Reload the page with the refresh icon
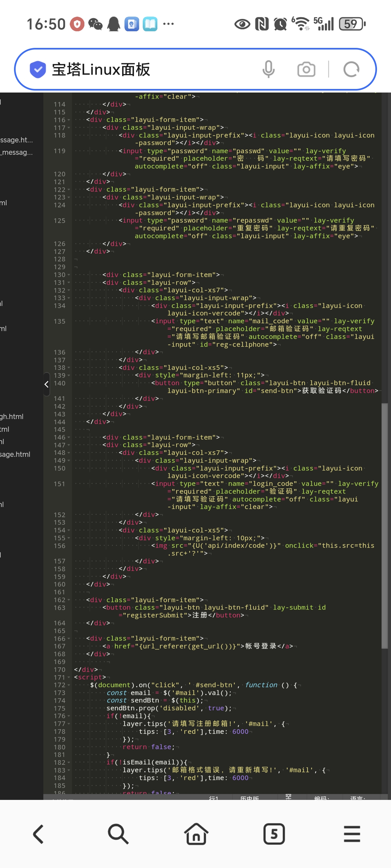Viewport: 391px width, 868px height. coord(351,69)
